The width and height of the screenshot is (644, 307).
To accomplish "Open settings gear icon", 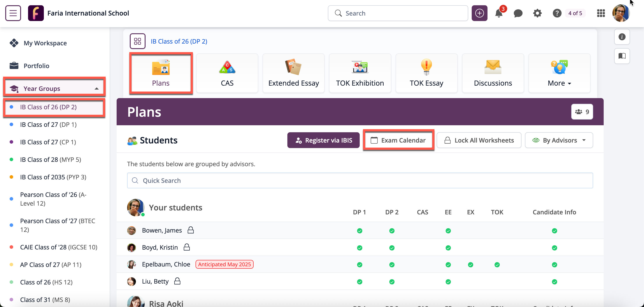I will point(537,13).
